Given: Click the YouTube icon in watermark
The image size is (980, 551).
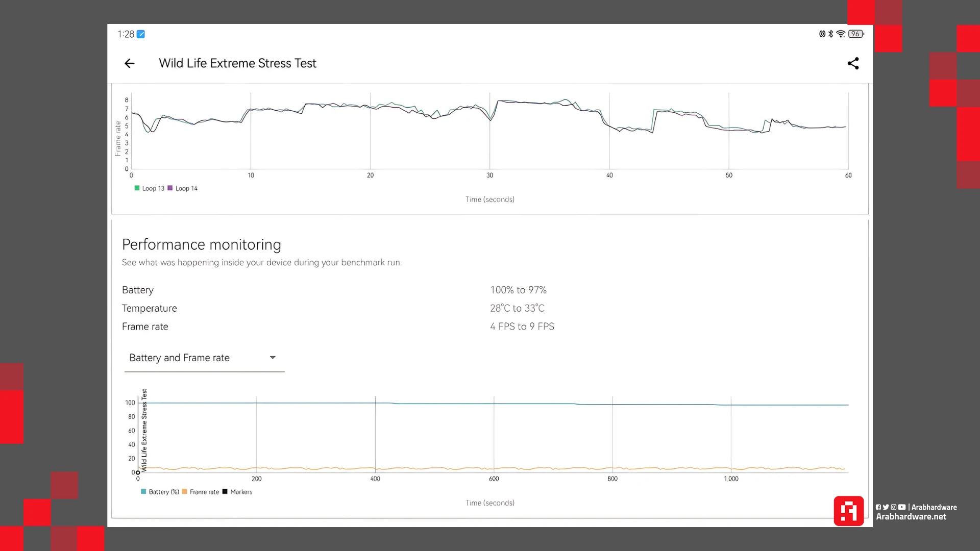Looking at the screenshot, I should [902, 507].
